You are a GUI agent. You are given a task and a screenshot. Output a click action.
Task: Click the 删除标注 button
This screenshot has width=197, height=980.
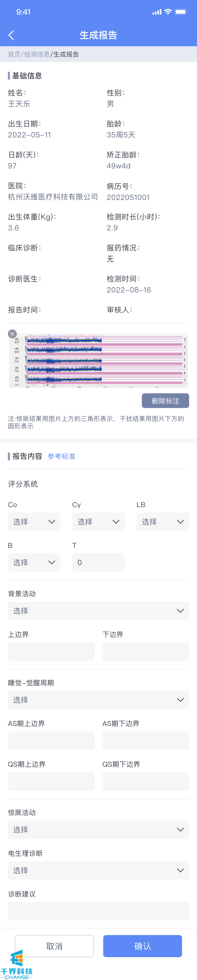[165, 401]
